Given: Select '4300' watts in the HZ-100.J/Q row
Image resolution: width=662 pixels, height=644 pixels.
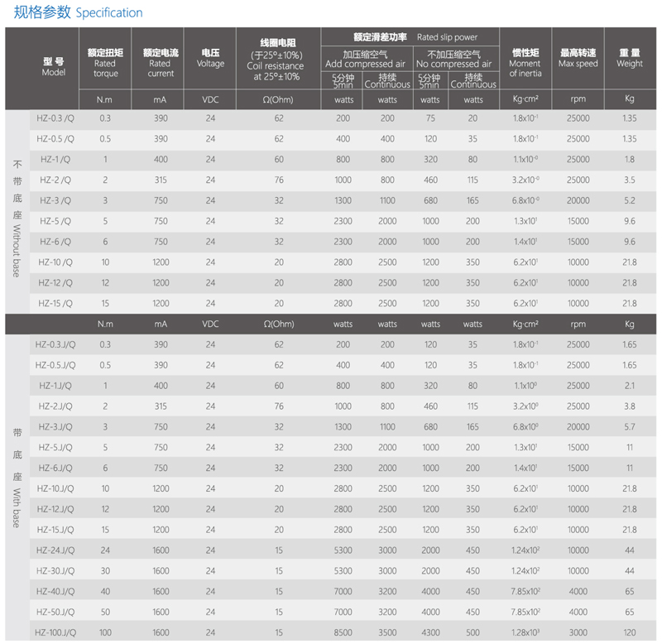Looking at the screenshot, I should click(x=430, y=632).
